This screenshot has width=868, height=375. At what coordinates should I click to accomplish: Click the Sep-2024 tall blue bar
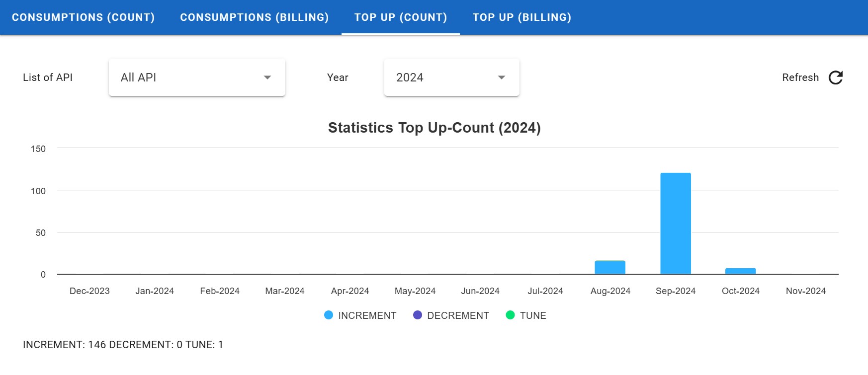[675, 224]
